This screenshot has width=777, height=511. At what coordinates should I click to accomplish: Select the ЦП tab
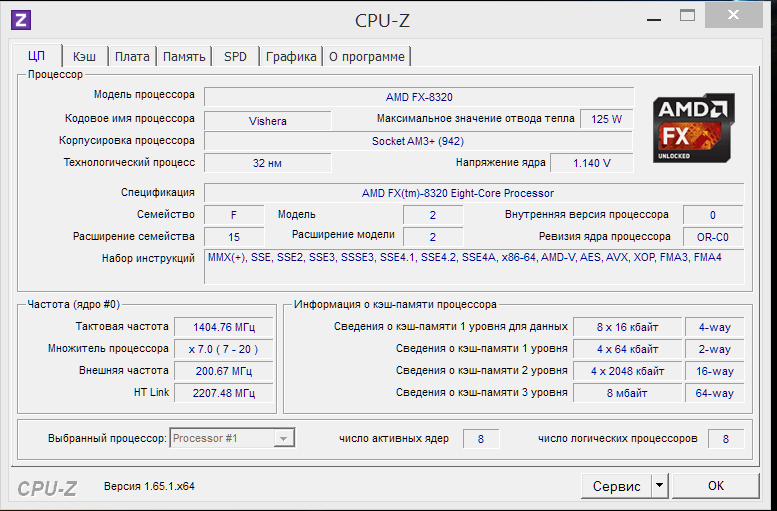(x=37, y=56)
